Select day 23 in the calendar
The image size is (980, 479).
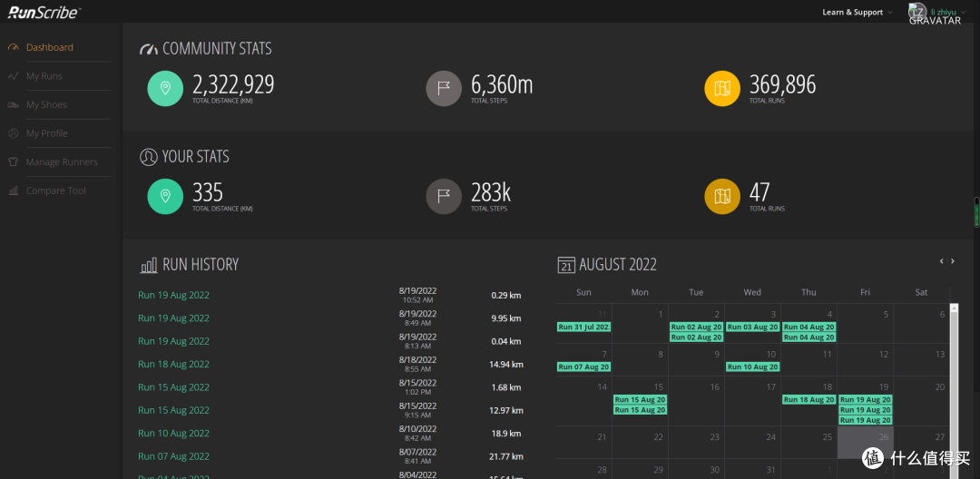point(696,442)
